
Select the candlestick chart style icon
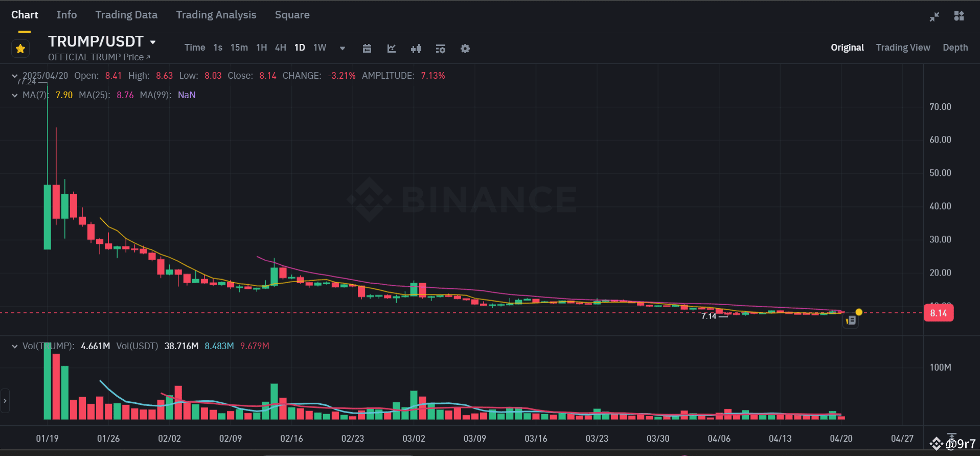click(416, 48)
